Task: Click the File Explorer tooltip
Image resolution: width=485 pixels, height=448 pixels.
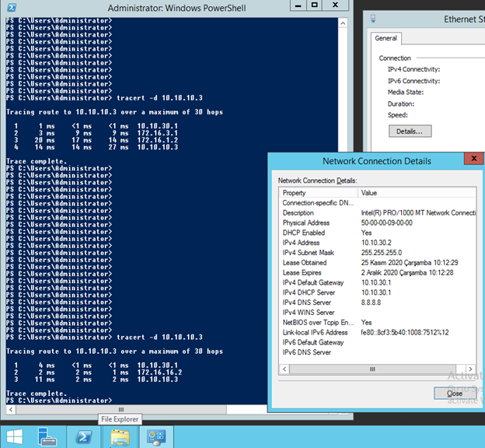Action: 120,419
